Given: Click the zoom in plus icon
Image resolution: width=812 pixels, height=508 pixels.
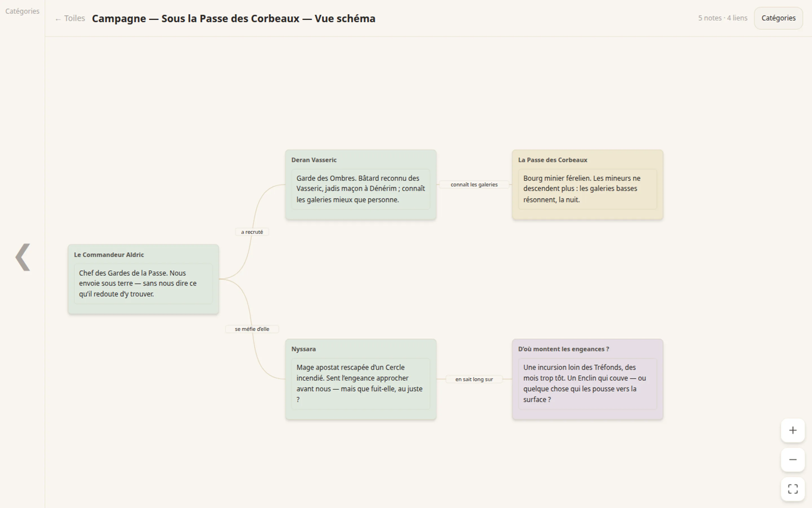Looking at the screenshot, I should 793,430.
